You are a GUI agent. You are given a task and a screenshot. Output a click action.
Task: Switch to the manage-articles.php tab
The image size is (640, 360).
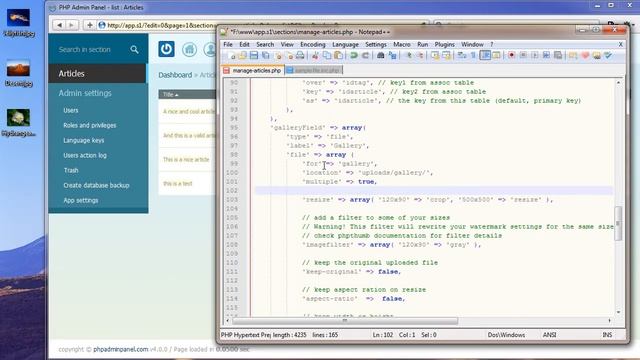pos(253,70)
